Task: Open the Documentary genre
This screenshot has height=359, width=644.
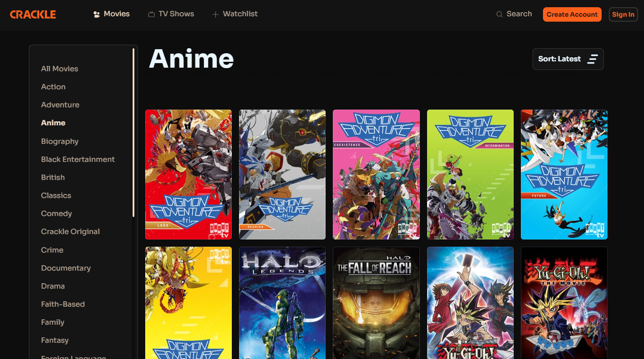Action: pyautogui.click(x=66, y=268)
